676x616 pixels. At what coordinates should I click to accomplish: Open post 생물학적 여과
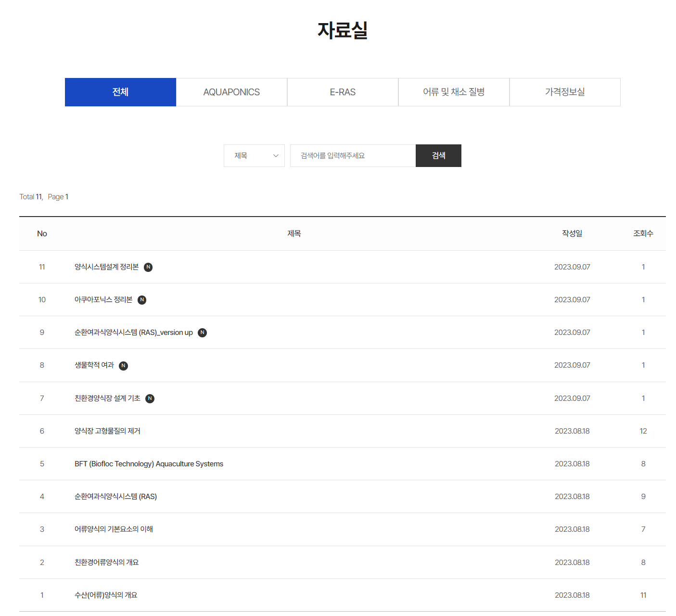click(94, 365)
